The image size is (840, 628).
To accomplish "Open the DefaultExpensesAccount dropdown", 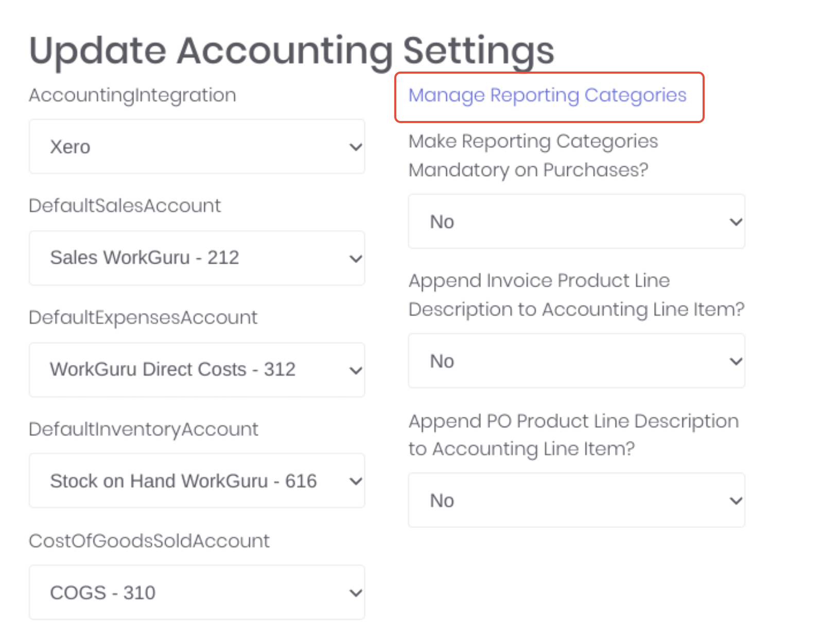I will coord(197,369).
